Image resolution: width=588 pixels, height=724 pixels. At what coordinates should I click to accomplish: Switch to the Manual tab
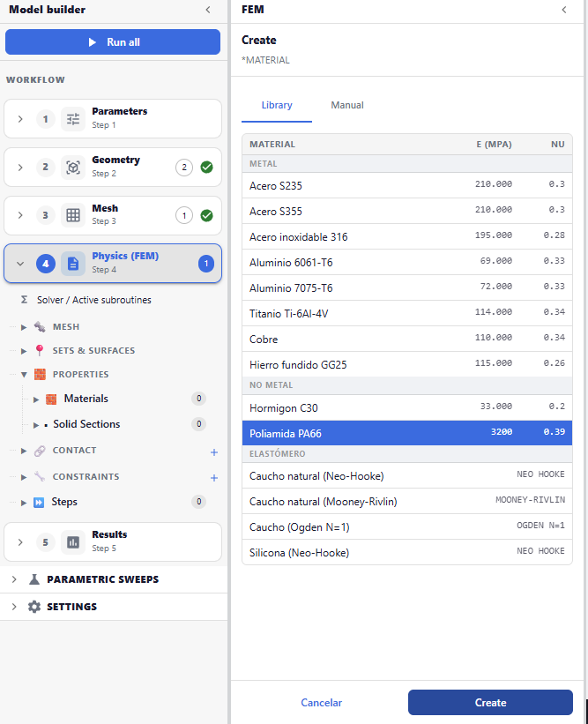click(347, 105)
